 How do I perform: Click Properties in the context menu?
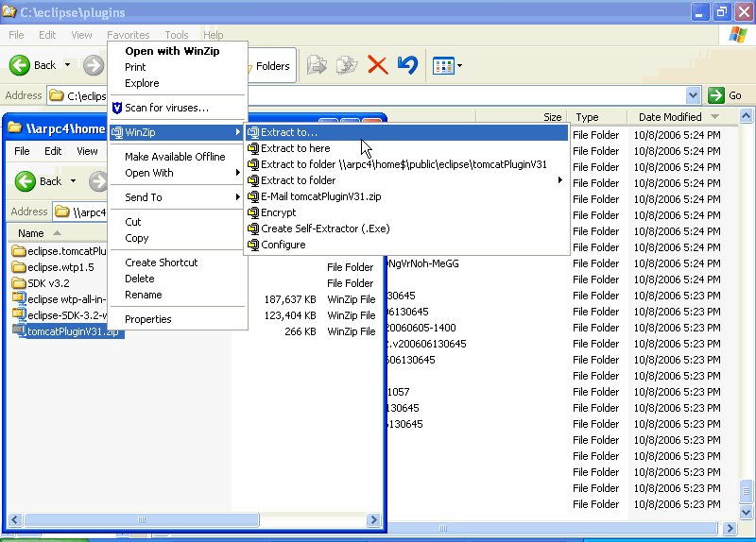[x=148, y=319]
